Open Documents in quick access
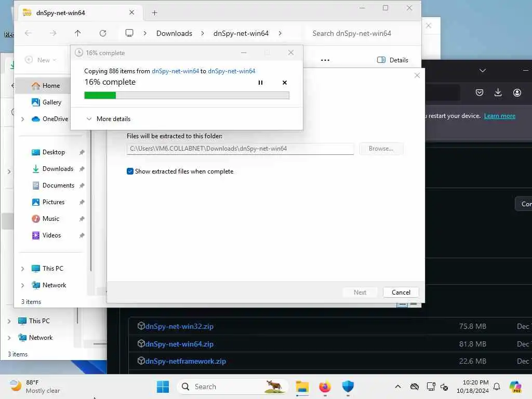The image size is (532, 399). (x=53, y=185)
